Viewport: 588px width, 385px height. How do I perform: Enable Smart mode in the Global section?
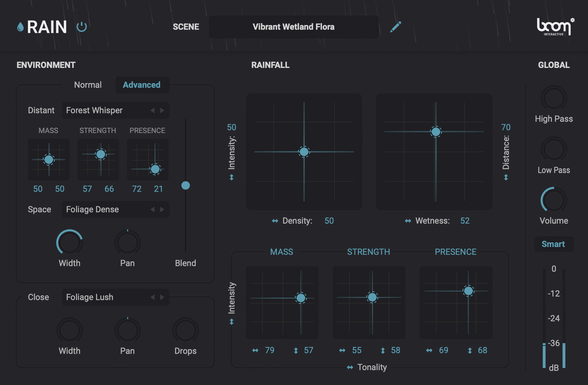tap(554, 244)
